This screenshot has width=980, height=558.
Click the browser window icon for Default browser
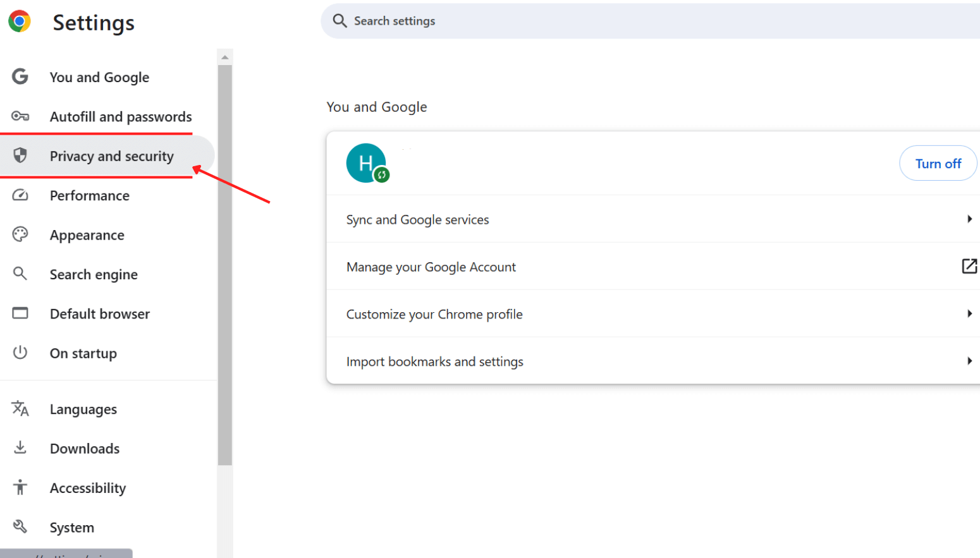click(20, 313)
